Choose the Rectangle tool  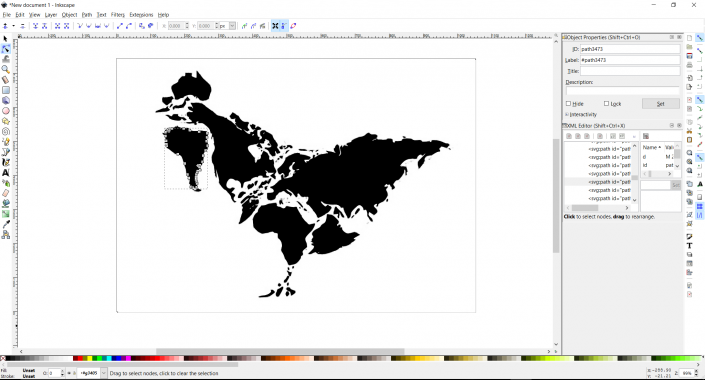[5, 90]
